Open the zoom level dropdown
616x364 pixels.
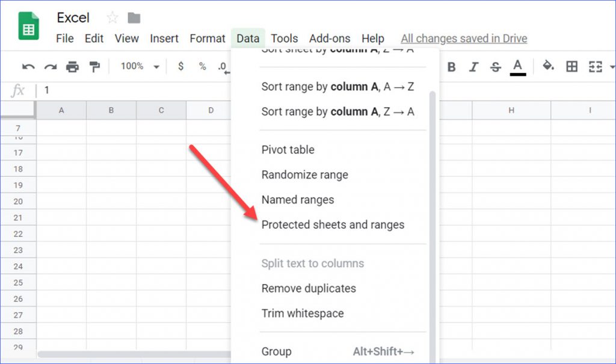coord(138,66)
